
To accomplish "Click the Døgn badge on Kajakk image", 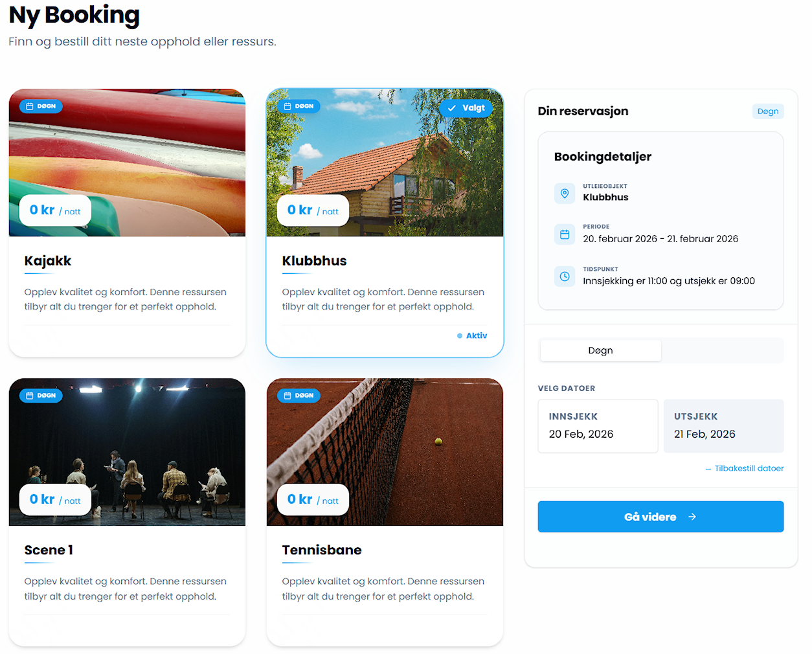I will click(41, 106).
